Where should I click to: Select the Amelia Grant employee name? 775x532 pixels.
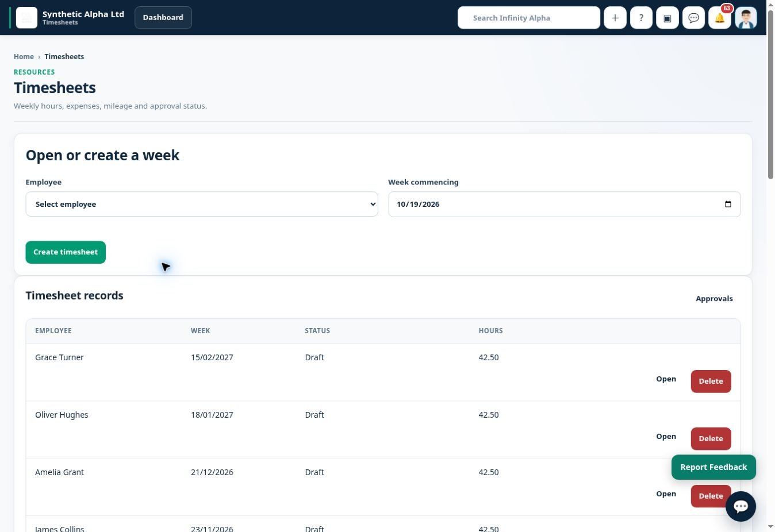click(59, 472)
